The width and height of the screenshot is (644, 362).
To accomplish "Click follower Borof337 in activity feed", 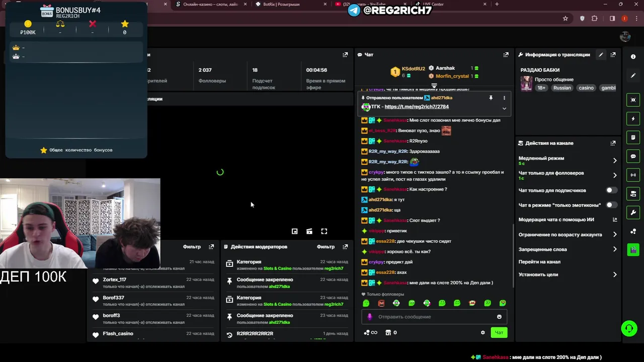I will click(114, 298).
